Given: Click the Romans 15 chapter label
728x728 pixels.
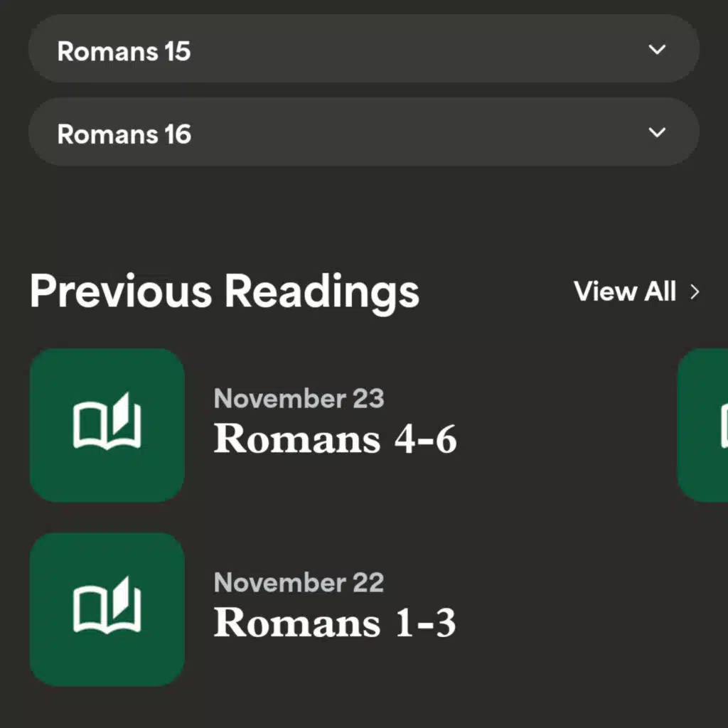Looking at the screenshot, I should tap(124, 51).
